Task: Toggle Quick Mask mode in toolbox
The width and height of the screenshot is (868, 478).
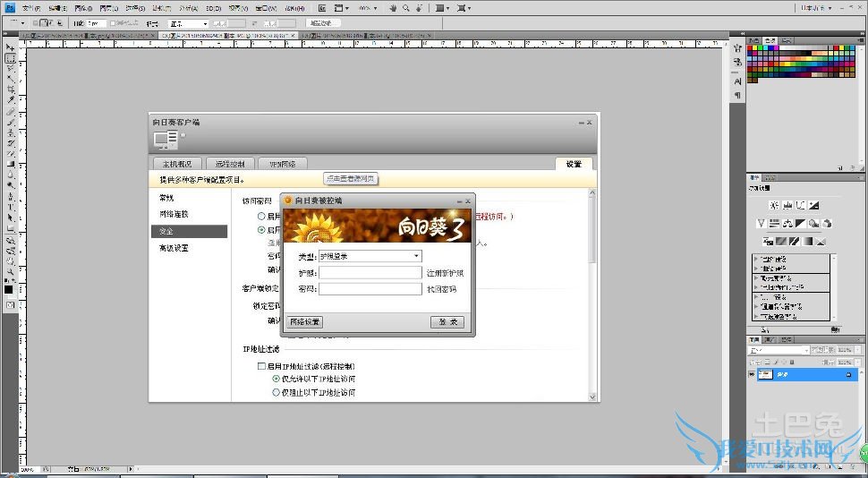Action: click(11, 305)
